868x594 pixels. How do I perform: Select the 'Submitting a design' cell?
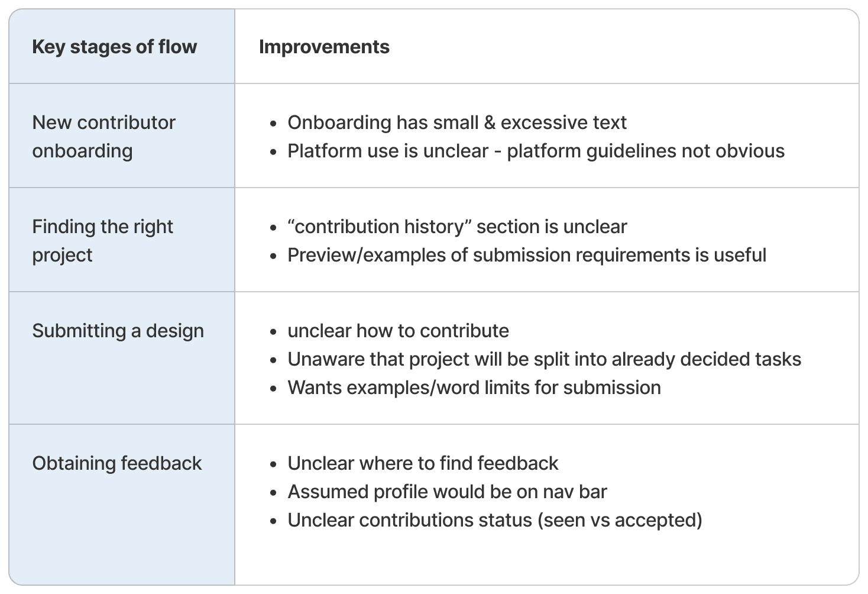click(122, 358)
